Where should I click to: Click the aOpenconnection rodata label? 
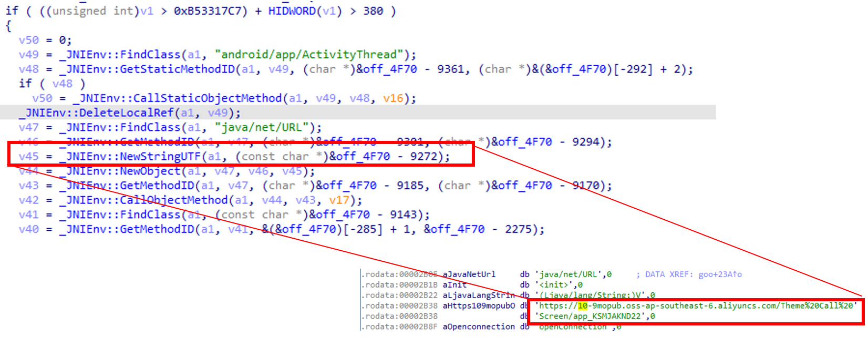click(479, 327)
